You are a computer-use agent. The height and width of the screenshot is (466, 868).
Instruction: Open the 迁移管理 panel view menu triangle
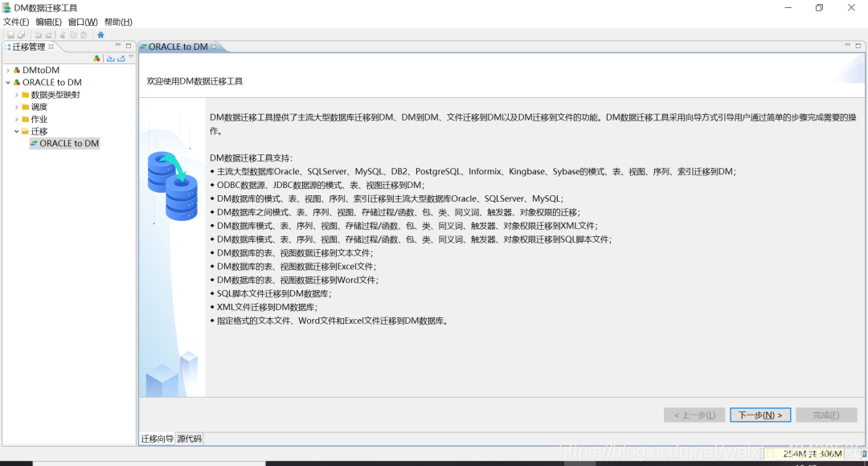click(x=131, y=56)
